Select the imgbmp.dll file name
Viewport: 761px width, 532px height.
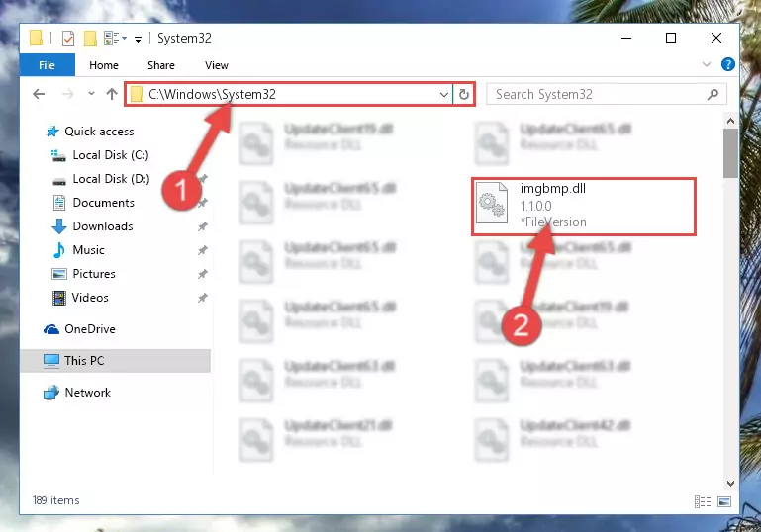[553, 189]
